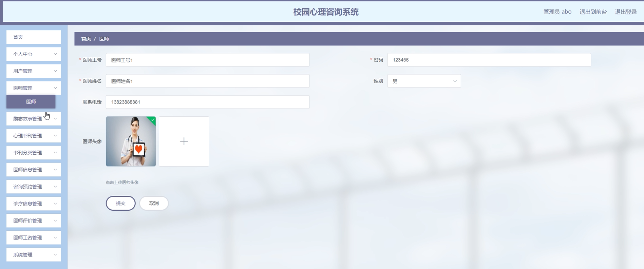Viewport: 644px width, 269px height.
Task: Expand the 咨询预约管理 menu chevron
Action: [x=55, y=186]
